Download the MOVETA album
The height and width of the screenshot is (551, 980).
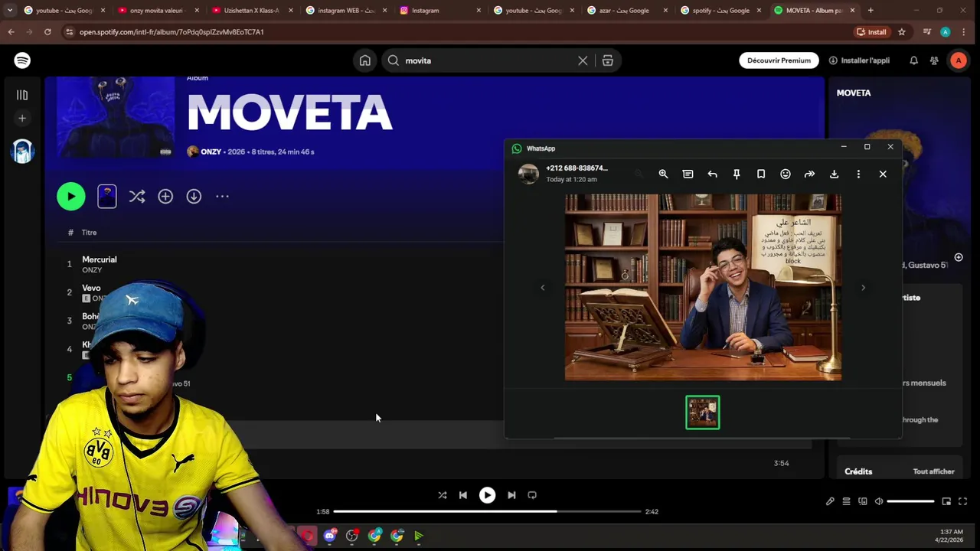click(x=194, y=197)
